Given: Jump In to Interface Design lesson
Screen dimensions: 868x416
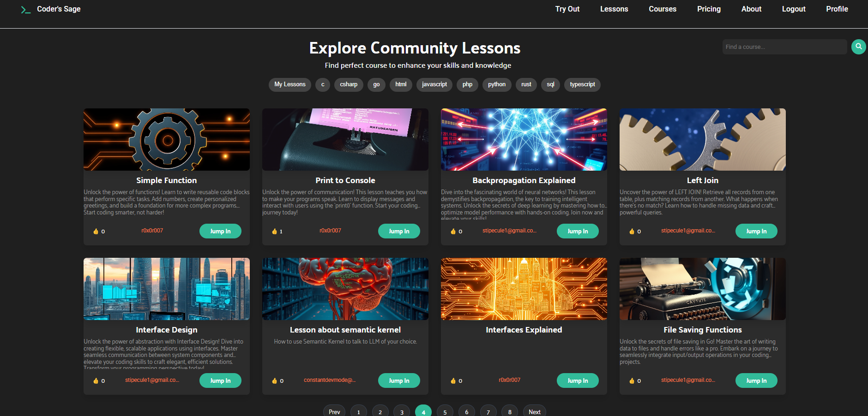Looking at the screenshot, I should pos(220,380).
